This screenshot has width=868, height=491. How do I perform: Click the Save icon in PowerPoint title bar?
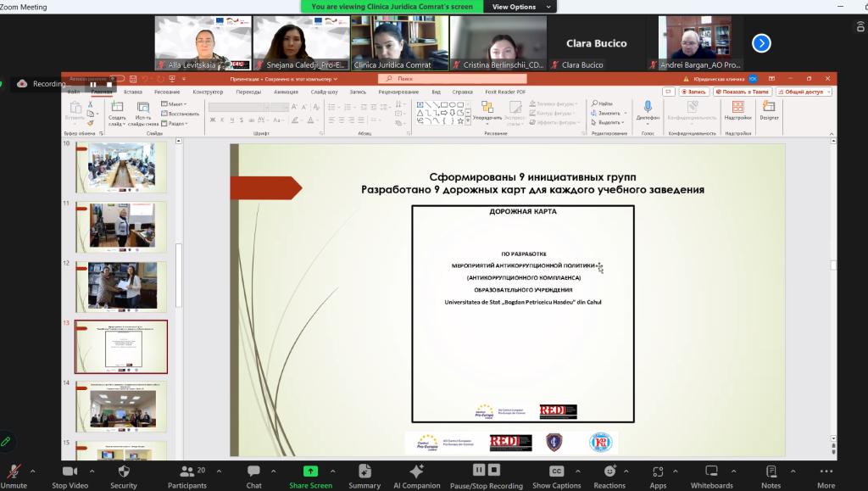coord(133,79)
